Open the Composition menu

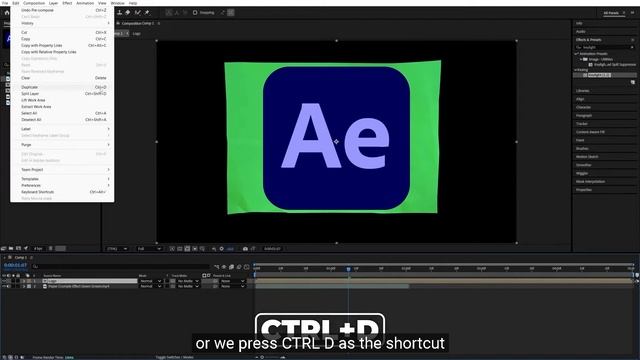(x=34, y=3)
